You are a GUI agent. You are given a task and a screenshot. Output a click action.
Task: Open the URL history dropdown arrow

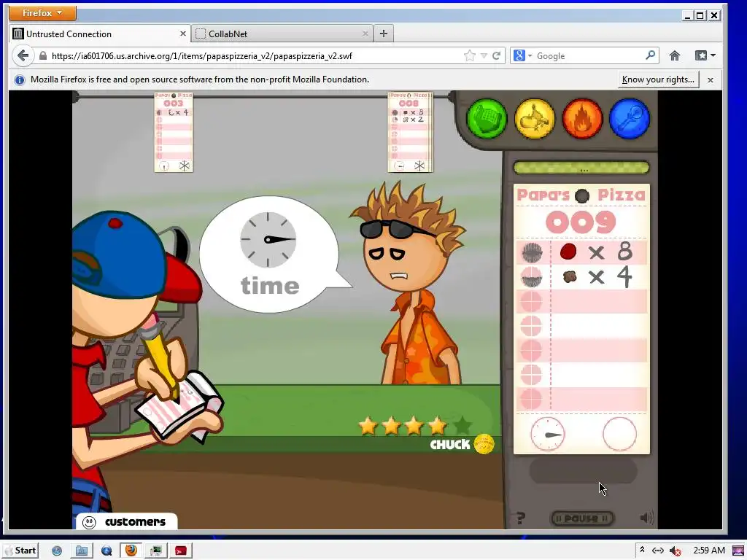click(x=484, y=55)
